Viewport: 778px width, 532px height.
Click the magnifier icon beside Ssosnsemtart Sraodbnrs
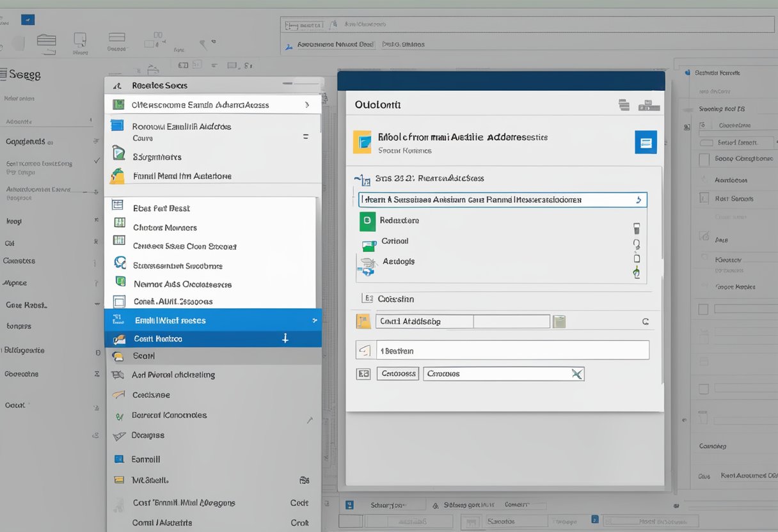click(x=119, y=262)
